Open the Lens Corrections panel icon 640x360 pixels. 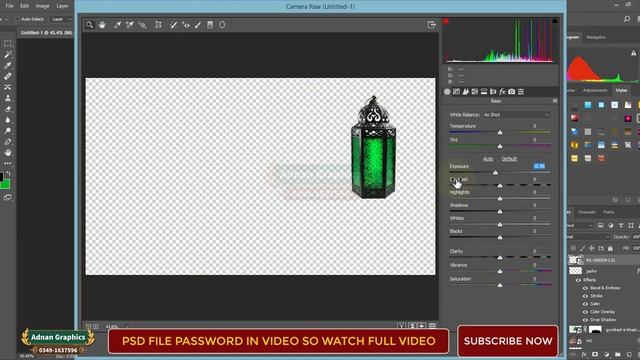[493, 92]
